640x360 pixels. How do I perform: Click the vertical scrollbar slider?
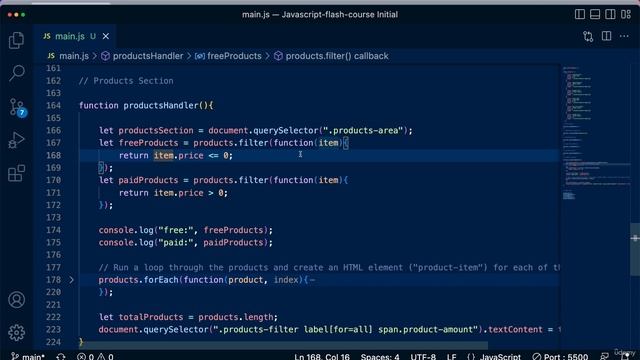(635, 249)
